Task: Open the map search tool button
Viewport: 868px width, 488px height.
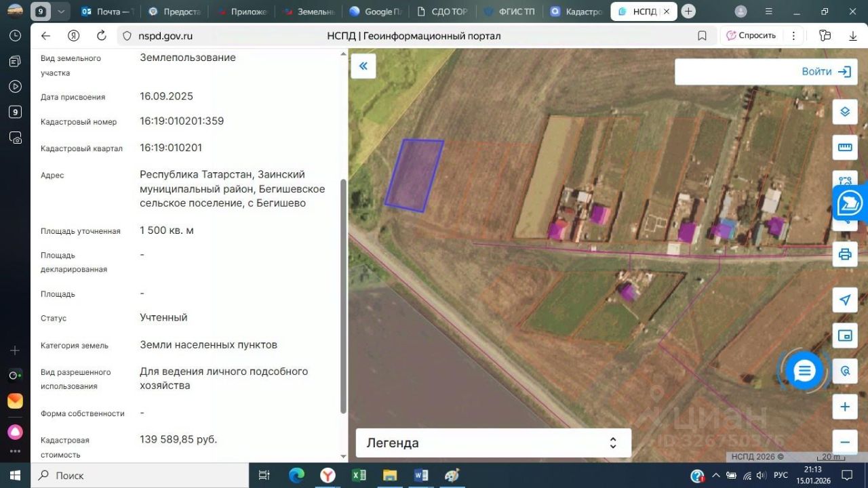Action: pyautogui.click(x=845, y=371)
